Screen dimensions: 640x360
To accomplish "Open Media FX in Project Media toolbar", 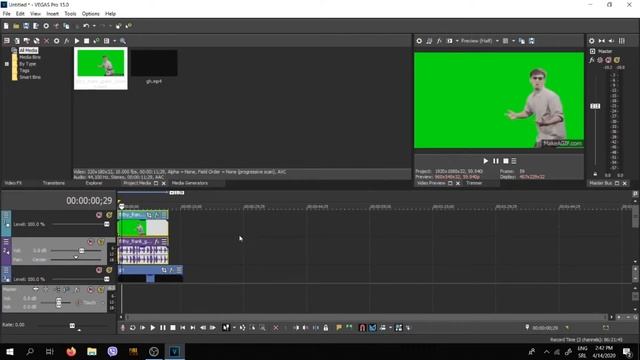I will point(67,41).
